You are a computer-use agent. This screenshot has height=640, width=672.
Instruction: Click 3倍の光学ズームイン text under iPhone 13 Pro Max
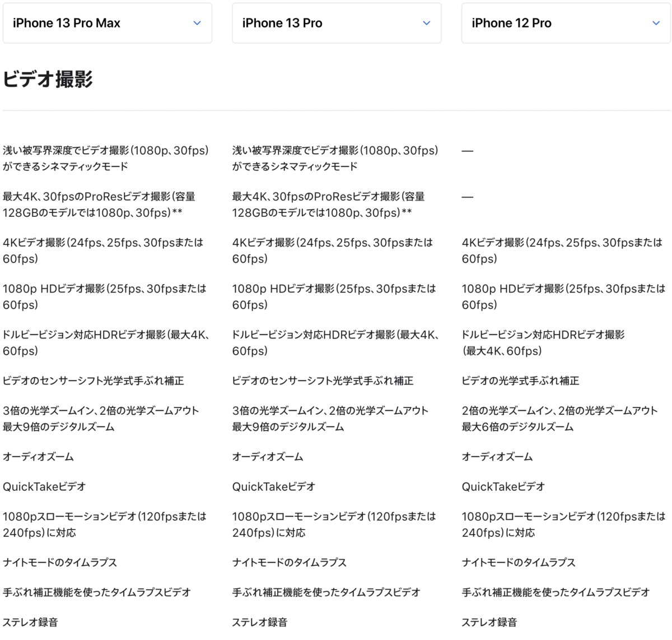coord(101,419)
